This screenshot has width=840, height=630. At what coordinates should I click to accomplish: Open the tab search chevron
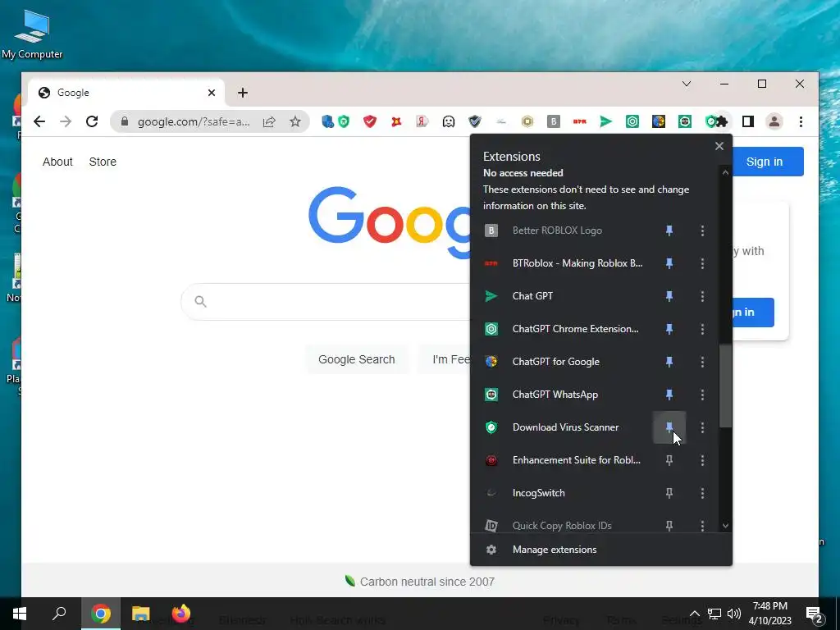tap(687, 84)
